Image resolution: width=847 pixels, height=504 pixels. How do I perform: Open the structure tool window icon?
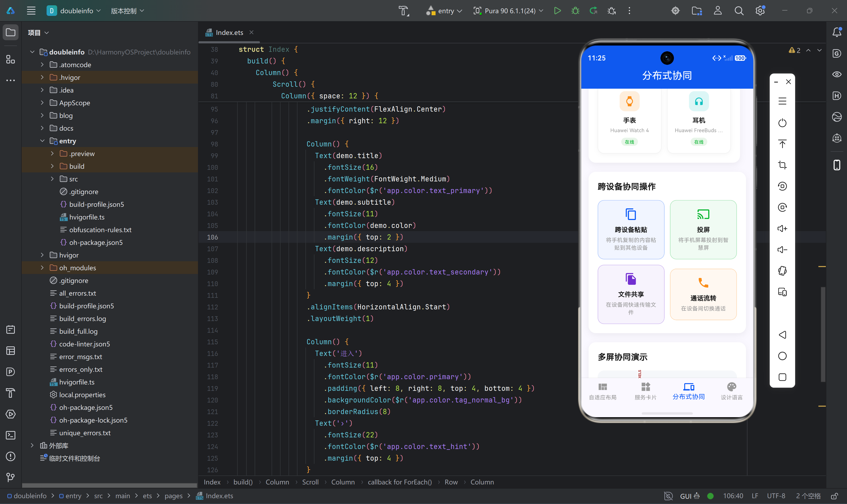click(11, 59)
